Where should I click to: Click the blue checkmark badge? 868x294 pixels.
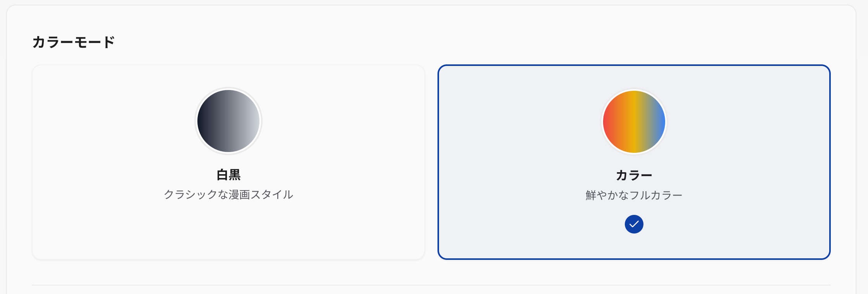click(634, 224)
